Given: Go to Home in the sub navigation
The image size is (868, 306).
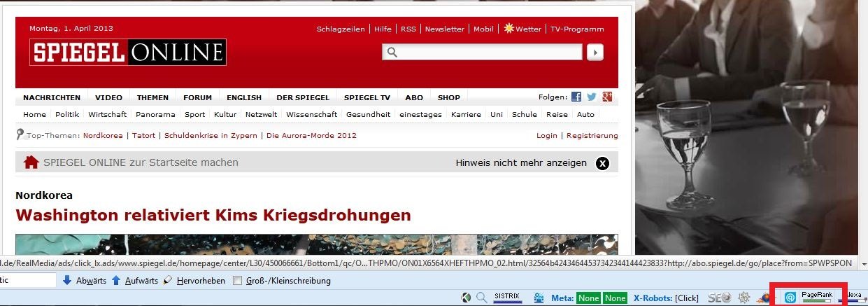Looking at the screenshot, I should click(34, 114).
